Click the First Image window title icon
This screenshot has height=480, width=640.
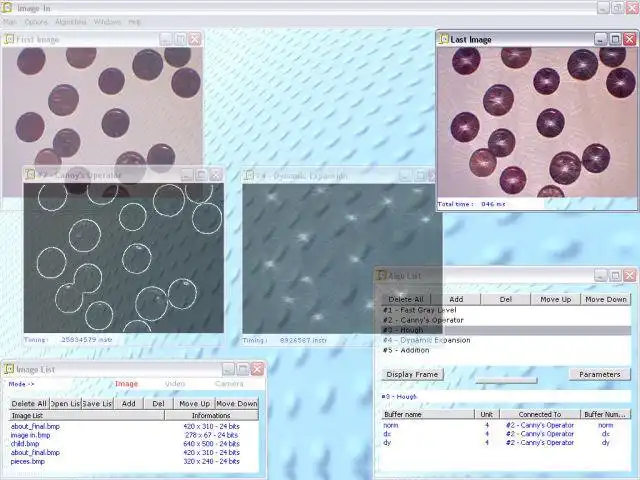pos(9,39)
